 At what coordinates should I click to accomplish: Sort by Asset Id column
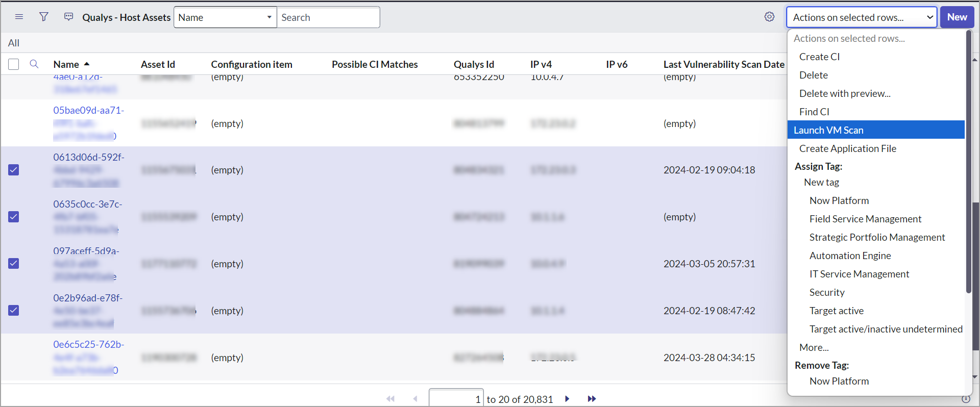click(x=158, y=64)
